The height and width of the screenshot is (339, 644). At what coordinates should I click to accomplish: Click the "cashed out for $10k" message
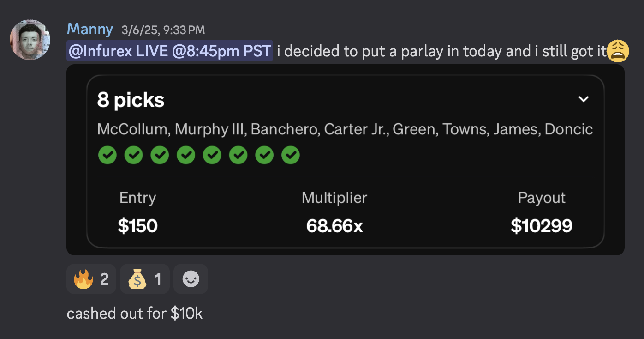point(135,314)
